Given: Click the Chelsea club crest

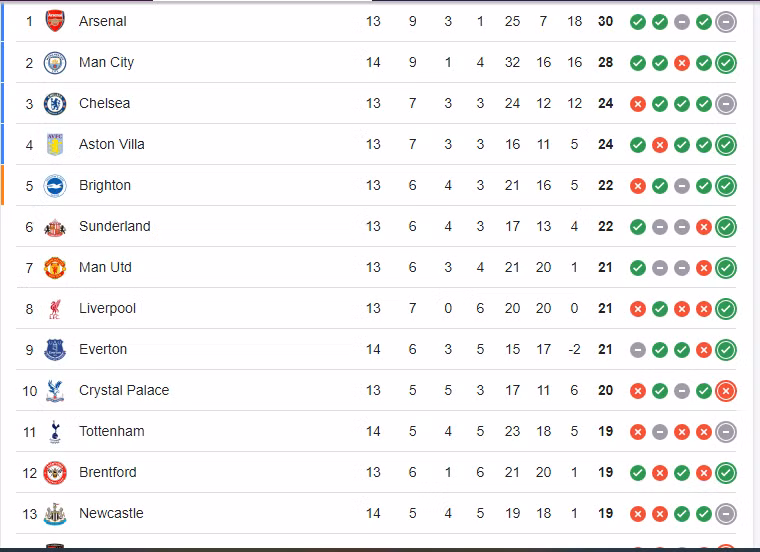Looking at the screenshot, I should coord(55,103).
